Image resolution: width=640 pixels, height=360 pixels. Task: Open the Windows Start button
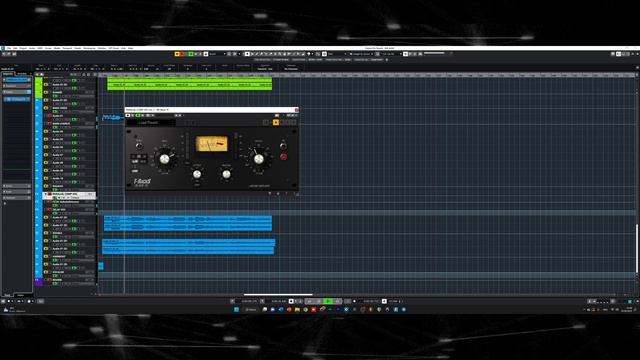(236, 309)
